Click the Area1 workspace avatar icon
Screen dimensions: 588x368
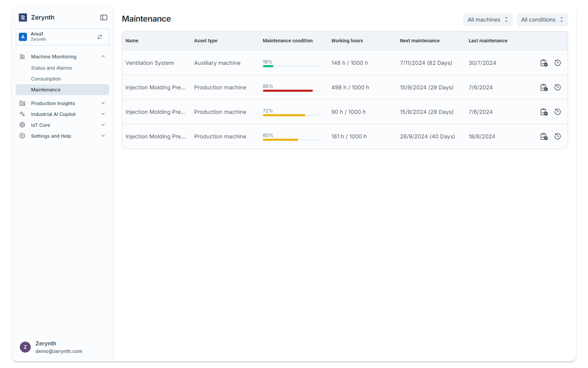[x=23, y=37]
